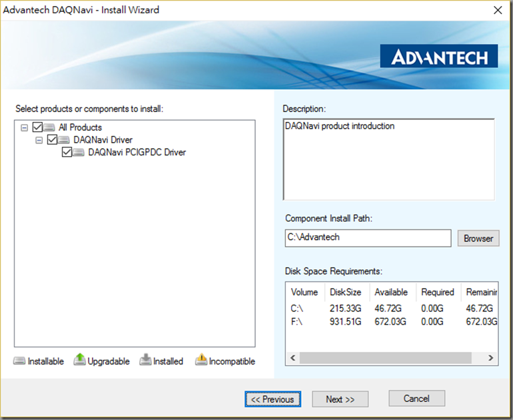
Task: Toggle the DAQNavi PCIGPDC Driver checkbox
Action: coord(67,152)
